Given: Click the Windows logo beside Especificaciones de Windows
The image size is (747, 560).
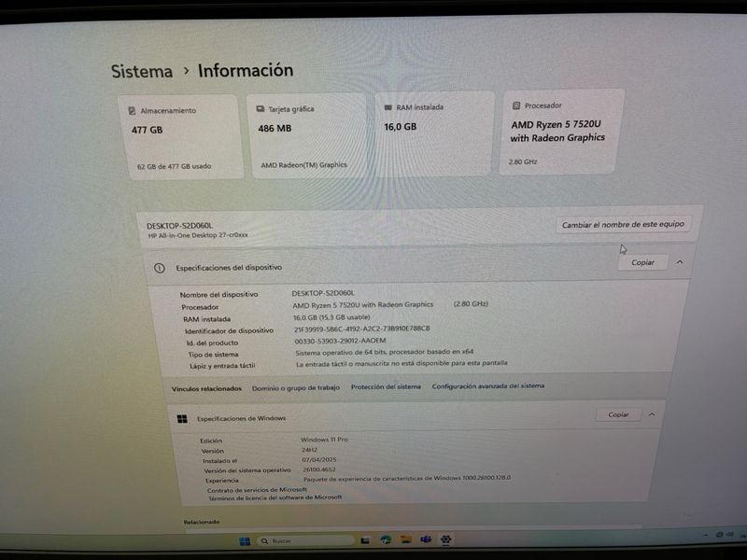Looking at the screenshot, I should click(x=182, y=418).
